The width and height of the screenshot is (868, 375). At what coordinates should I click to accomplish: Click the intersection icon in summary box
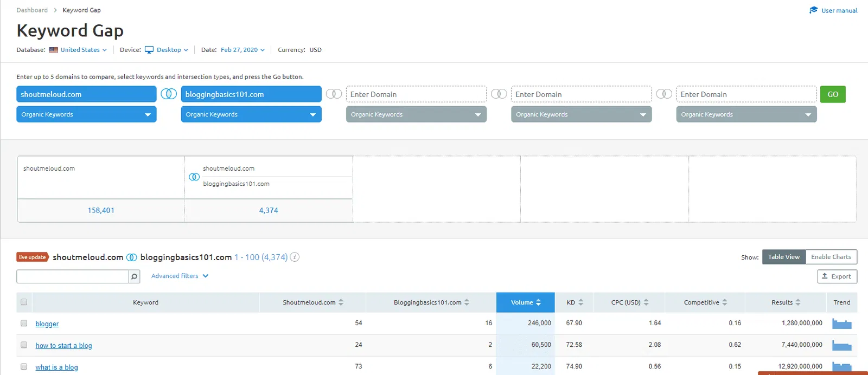[x=194, y=177]
